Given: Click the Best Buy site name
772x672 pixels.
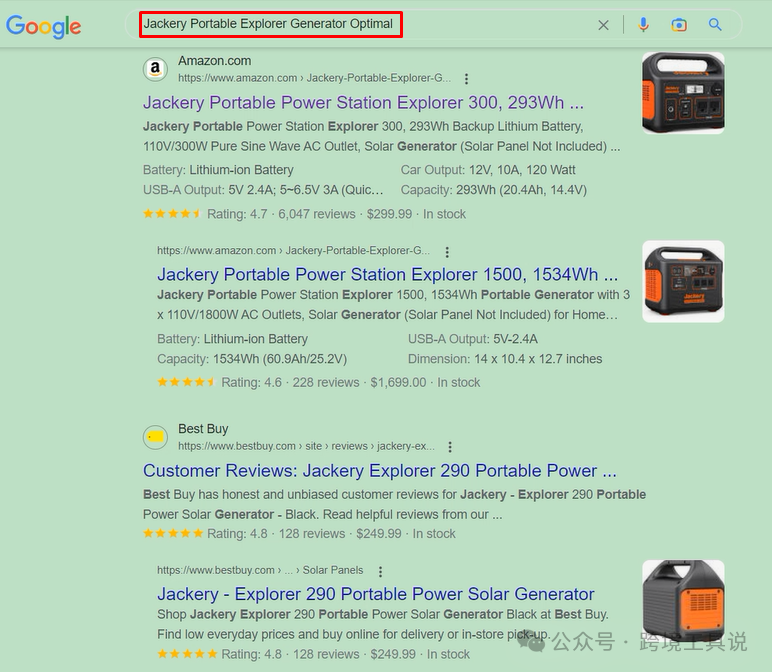Looking at the screenshot, I should pyautogui.click(x=203, y=429).
